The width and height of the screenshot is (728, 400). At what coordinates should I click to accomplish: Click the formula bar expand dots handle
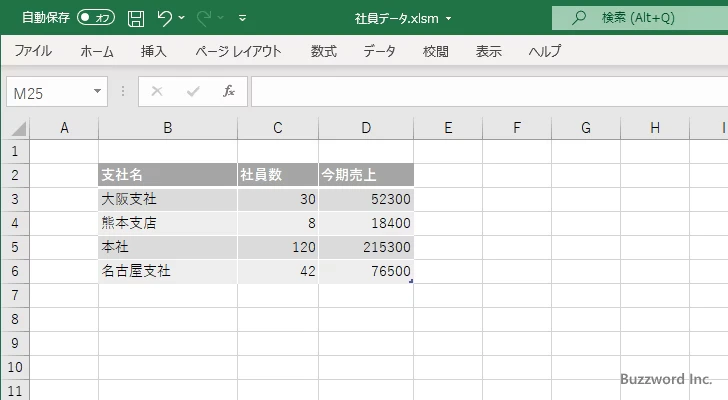123,91
